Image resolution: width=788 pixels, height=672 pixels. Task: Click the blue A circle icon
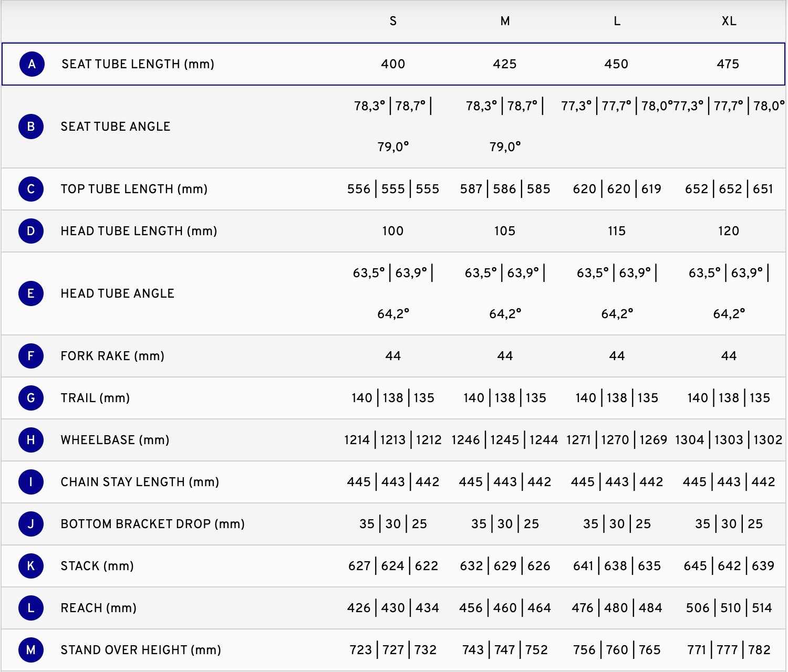[x=32, y=64]
